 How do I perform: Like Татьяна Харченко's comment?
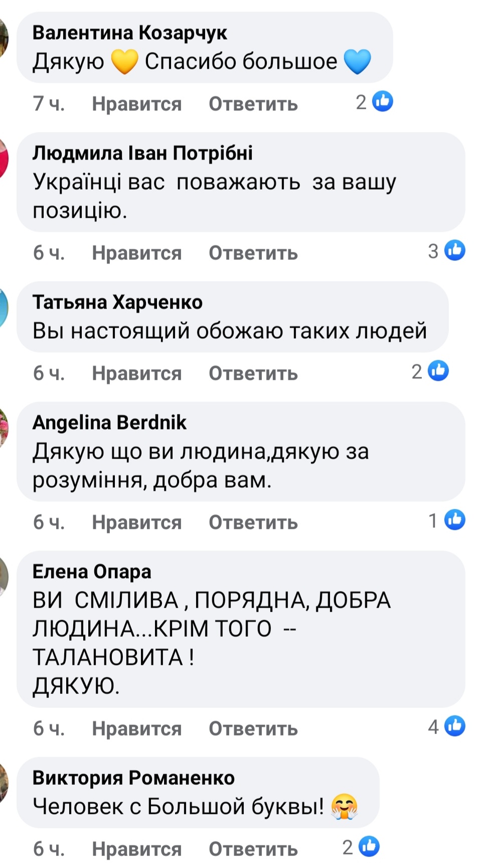(136, 373)
